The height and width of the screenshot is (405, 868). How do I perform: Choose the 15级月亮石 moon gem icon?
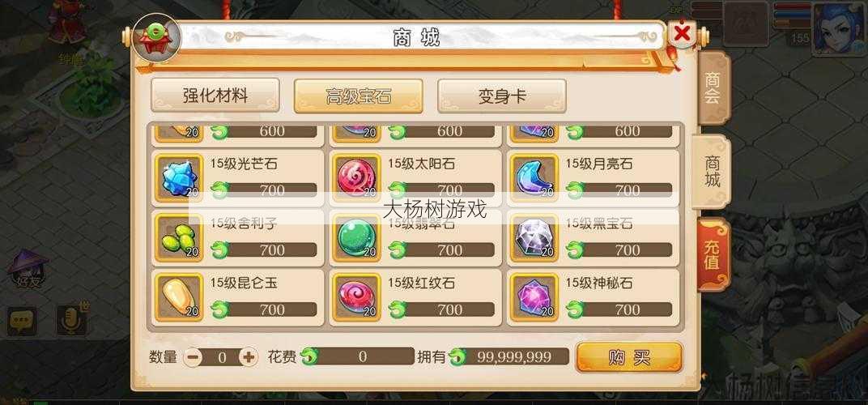[x=534, y=178]
